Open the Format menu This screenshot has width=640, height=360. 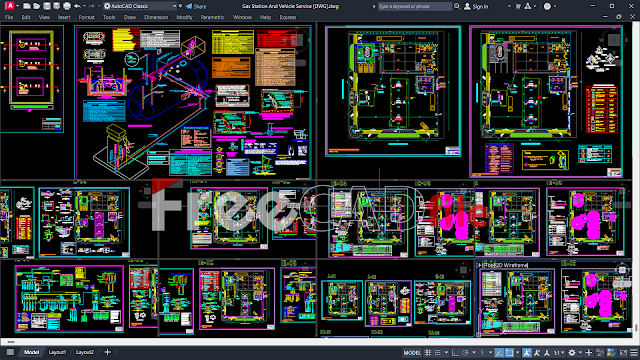pyautogui.click(x=87, y=17)
